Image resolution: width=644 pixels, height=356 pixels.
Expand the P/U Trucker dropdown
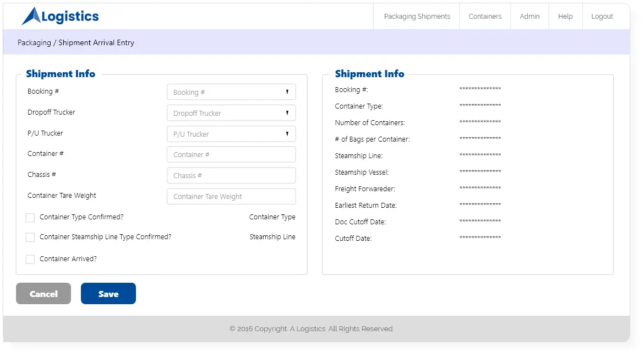pyautogui.click(x=231, y=134)
